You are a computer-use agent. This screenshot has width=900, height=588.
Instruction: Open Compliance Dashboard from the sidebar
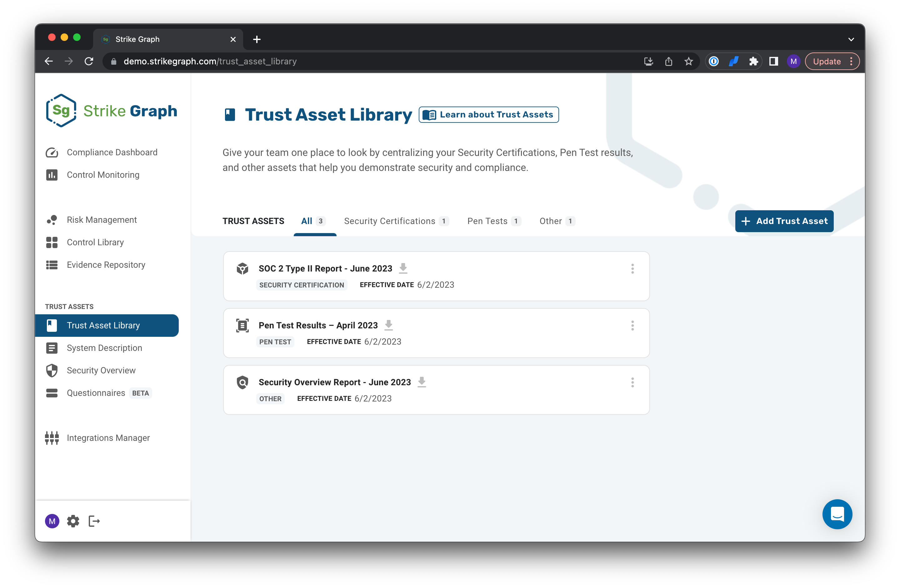(112, 152)
